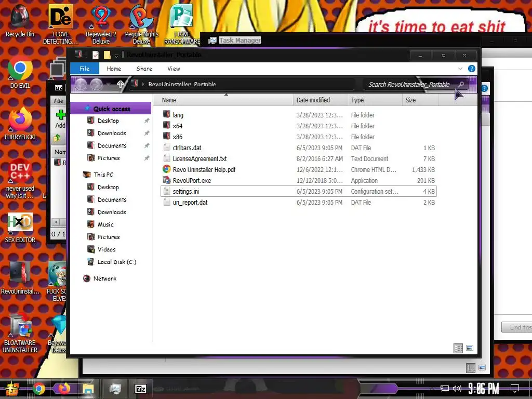Sort files by the Size column header
Viewport: 532px width, 399px height.
point(420,100)
